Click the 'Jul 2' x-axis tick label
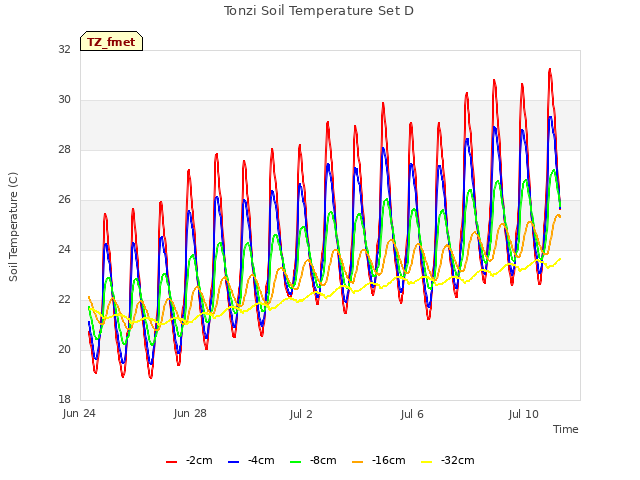The height and width of the screenshot is (480, 640). pos(301,414)
